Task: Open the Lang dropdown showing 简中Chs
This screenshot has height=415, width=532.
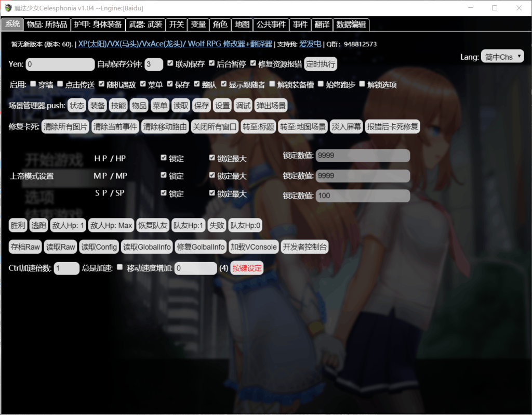Action: coord(502,57)
